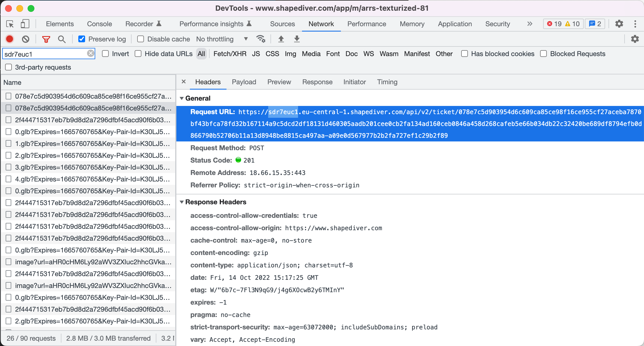Toggle the device toolbar
The height and width of the screenshot is (346, 644).
coord(25,24)
